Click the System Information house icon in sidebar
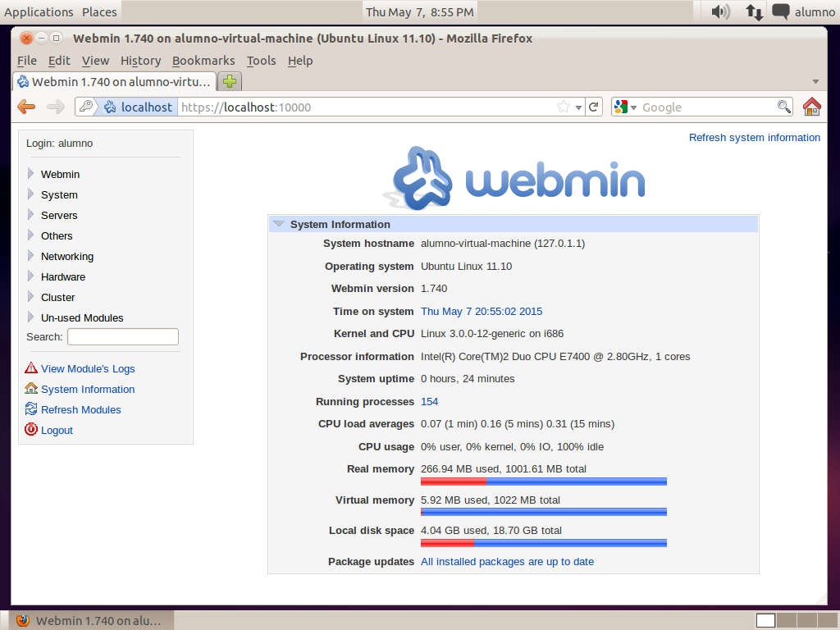 tap(31, 388)
